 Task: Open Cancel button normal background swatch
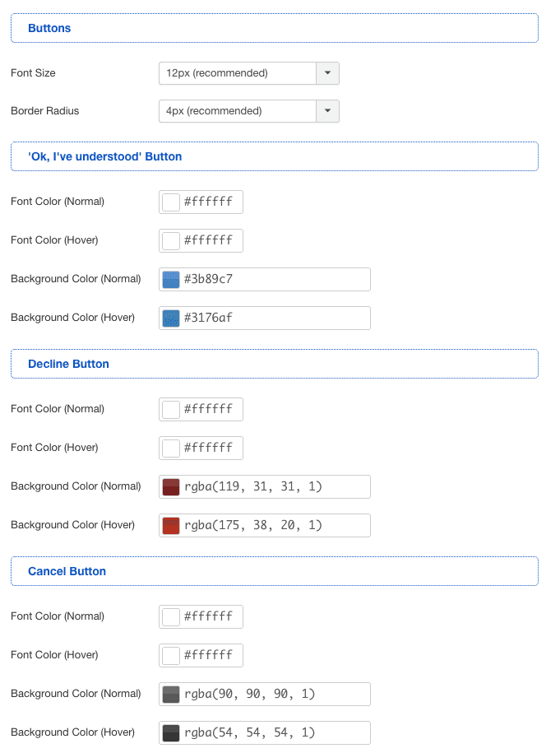tap(171, 695)
